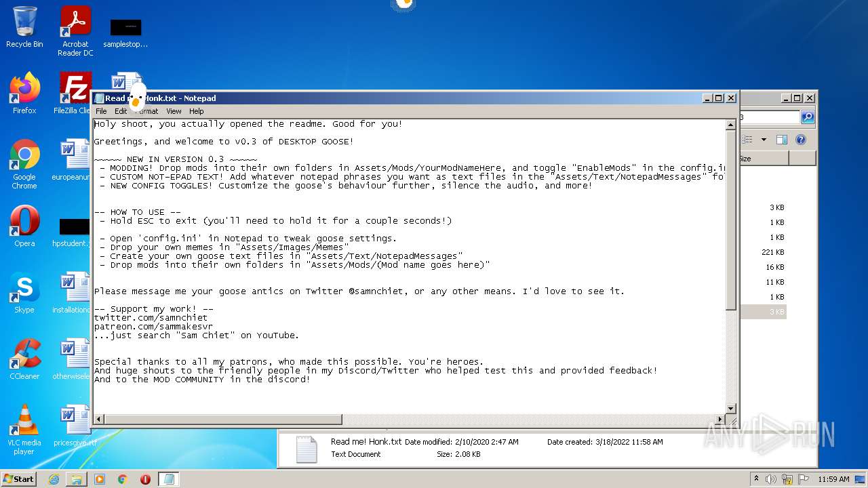Open volume control in system tray

click(771, 479)
